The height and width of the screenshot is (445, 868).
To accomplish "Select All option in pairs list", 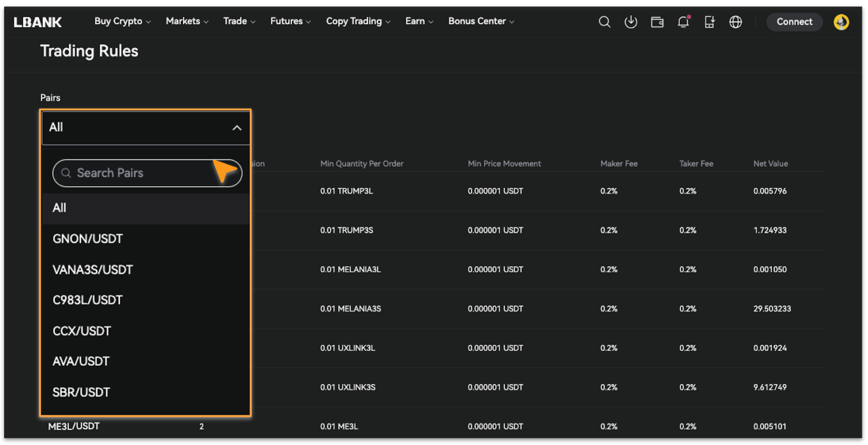I will [x=145, y=208].
